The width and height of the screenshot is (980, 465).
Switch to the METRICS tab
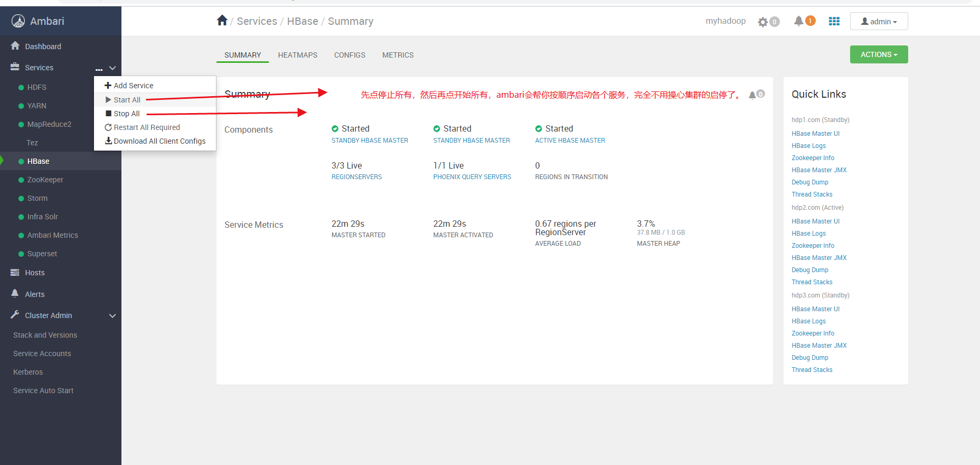(398, 55)
